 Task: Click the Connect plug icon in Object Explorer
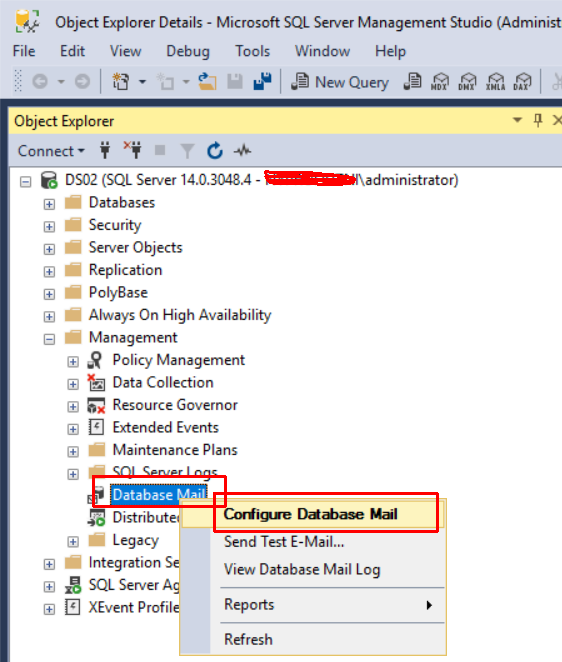coord(105,150)
